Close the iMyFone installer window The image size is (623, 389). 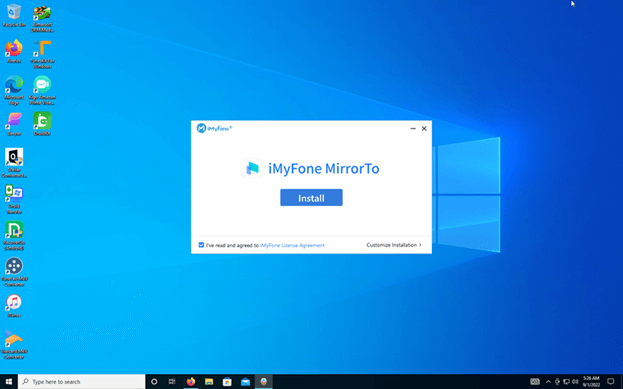coord(424,128)
